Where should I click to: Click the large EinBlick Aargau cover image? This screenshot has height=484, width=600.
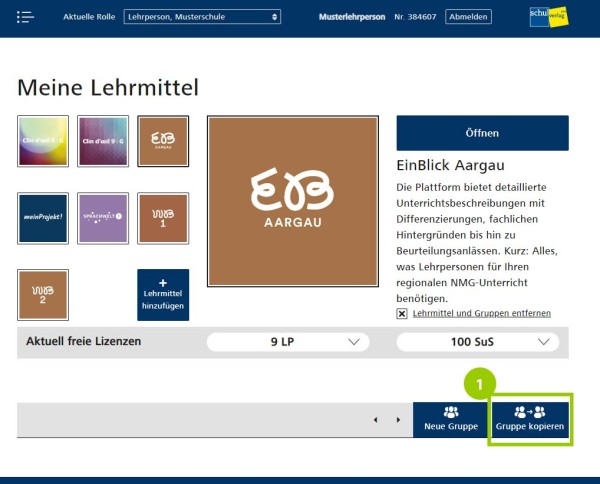293,201
